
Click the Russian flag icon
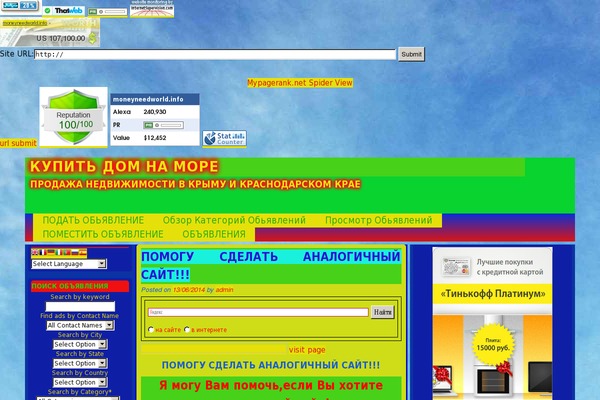[75, 252]
